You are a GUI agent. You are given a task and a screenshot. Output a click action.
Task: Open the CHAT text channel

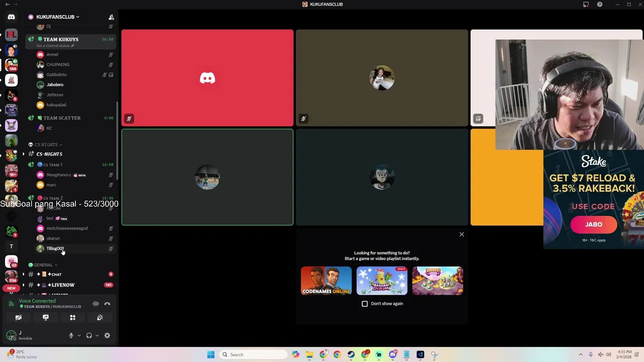point(70,275)
